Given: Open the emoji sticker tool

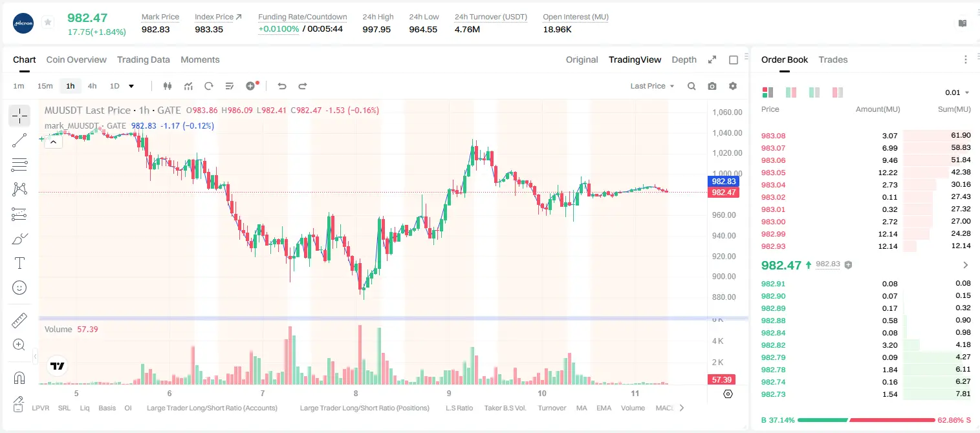Looking at the screenshot, I should [x=19, y=288].
